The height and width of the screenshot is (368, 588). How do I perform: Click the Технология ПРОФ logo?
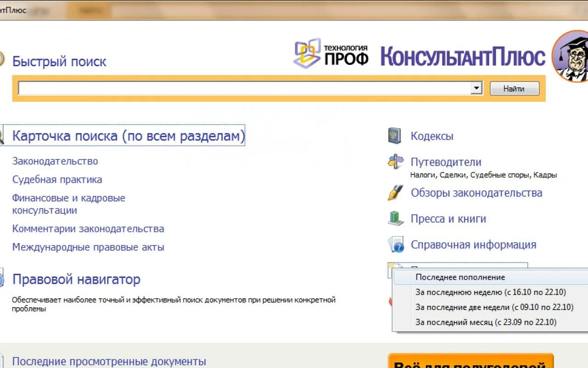pyautogui.click(x=331, y=53)
